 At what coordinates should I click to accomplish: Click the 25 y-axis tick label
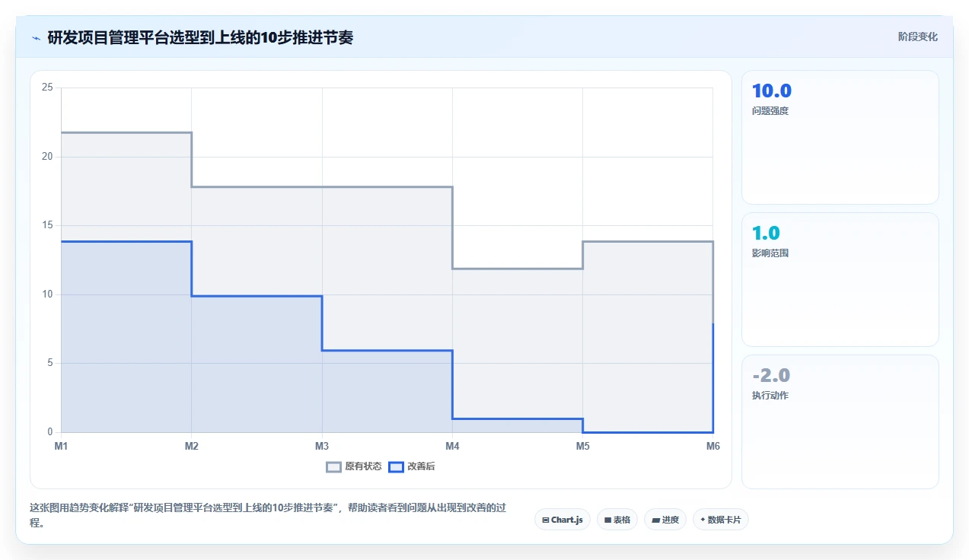coord(47,87)
